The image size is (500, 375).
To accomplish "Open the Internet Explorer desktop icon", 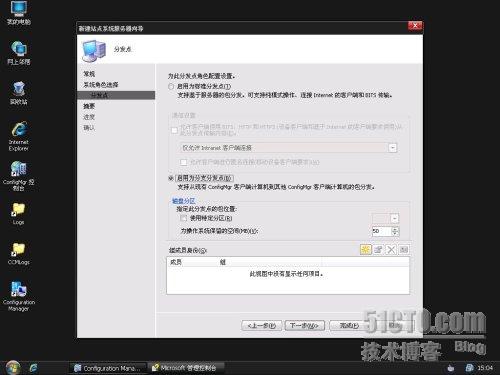I will (x=19, y=137).
